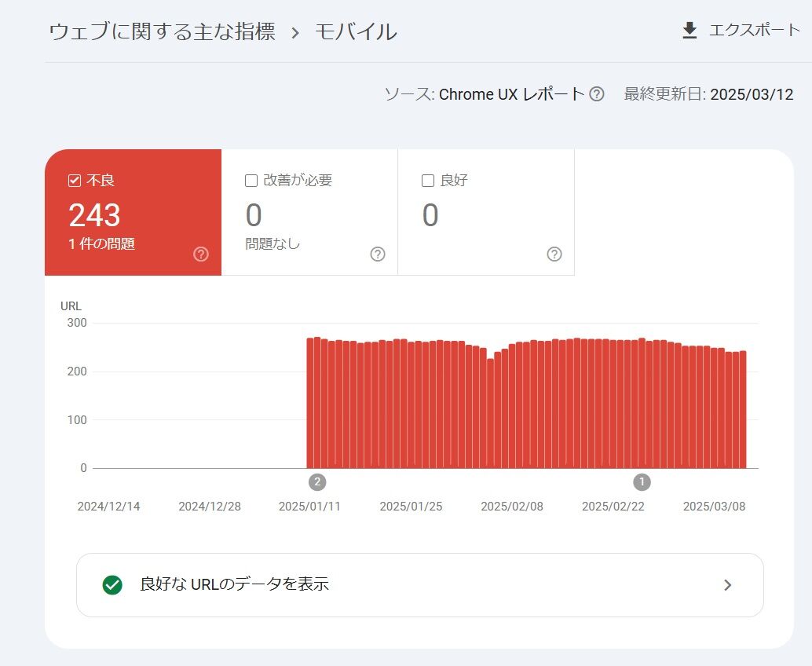Open help icon in the 不良 card

[x=201, y=254]
